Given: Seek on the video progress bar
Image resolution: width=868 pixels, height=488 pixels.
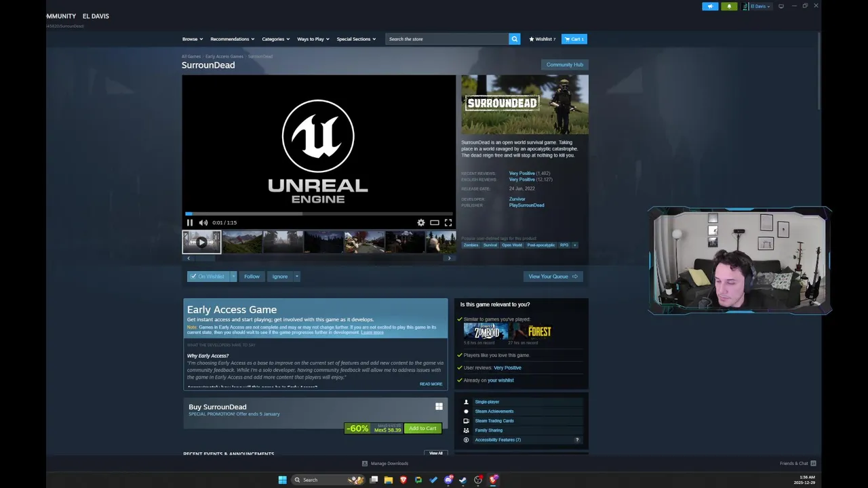Looking at the screenshot, I should click(x=319, y=213).
